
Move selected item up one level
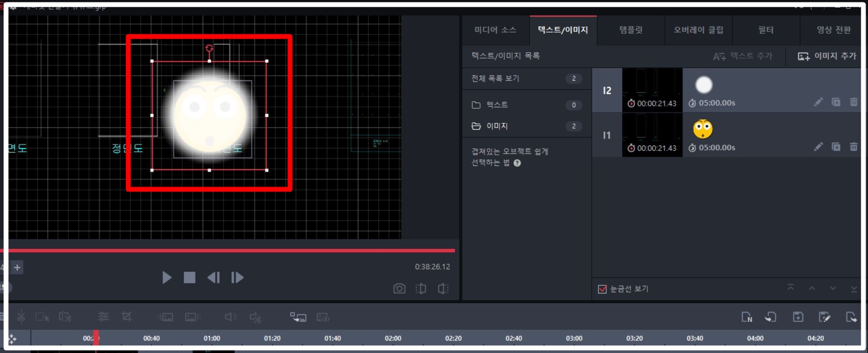[x=812, y=288]
